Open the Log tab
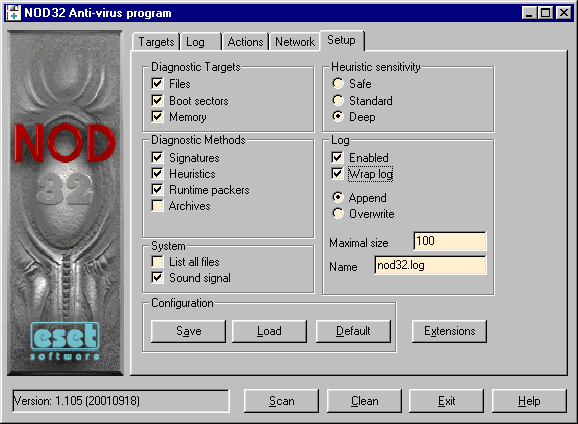This screenshot has height=424, width=578. tap(201, 42)
